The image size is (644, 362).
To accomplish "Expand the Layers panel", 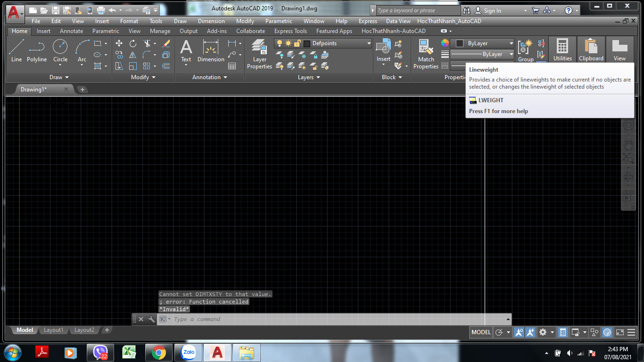I will [x=309, y=77].
